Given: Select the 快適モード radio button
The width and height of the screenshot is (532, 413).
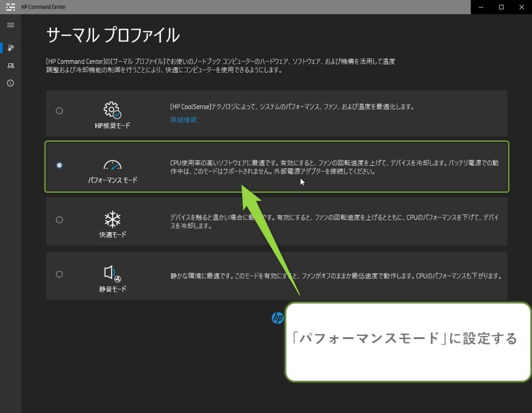Looking at the screenshot, I should (x=59, y=220).
